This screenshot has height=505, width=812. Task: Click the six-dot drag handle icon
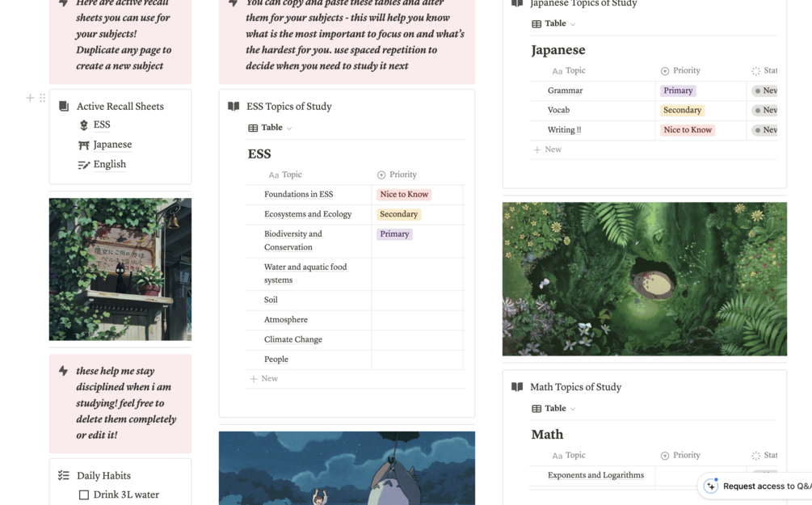pyautogui.click(x=43, y=98)
